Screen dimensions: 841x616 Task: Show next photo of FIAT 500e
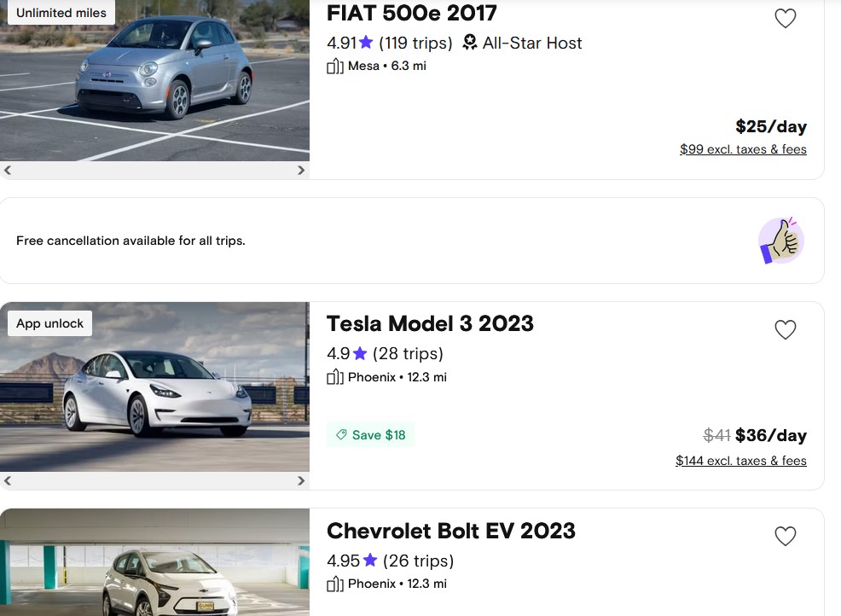(300, 171)
